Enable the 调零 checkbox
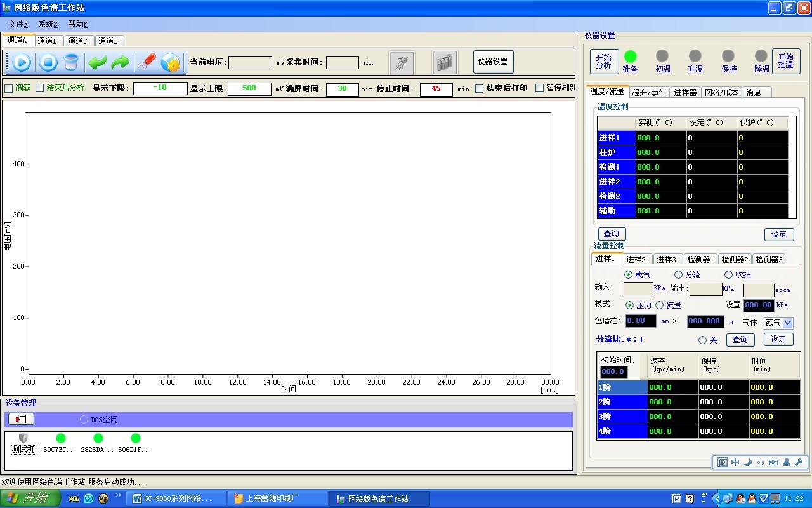The height and width of the screenshot is (508, 812). pos(9,88)
